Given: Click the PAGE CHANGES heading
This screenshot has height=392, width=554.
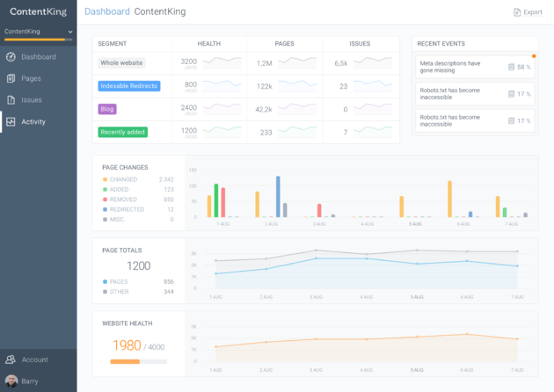Looking at the screenshot, I should coord(125,167).
